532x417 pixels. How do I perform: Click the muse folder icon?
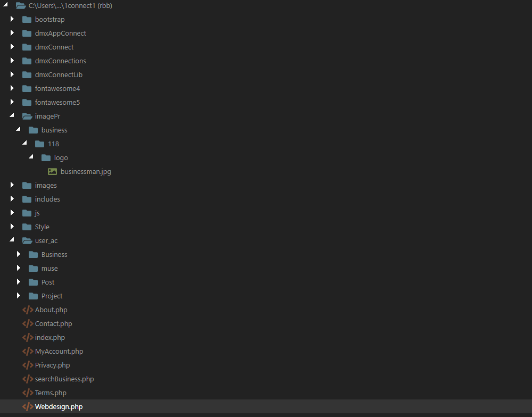[x=33, y=269]
